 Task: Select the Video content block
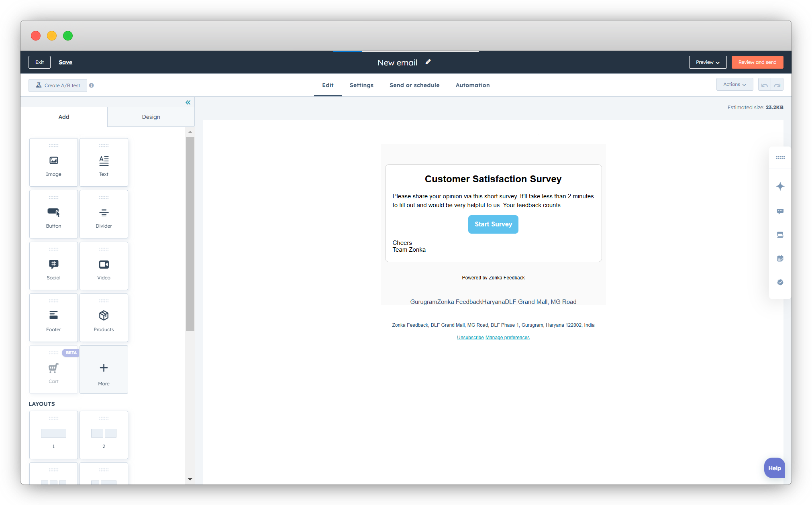coord(104,266)
